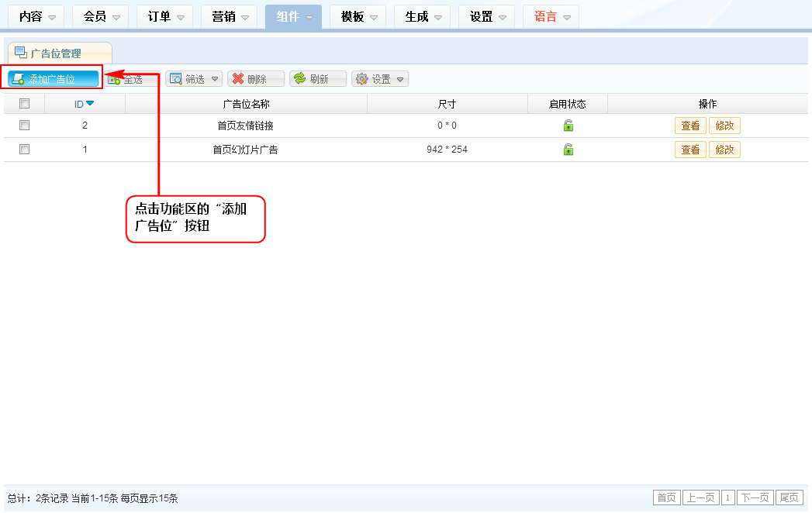Click the 添加广告位 add icon button
812x513 pixels.
point(18,79)
